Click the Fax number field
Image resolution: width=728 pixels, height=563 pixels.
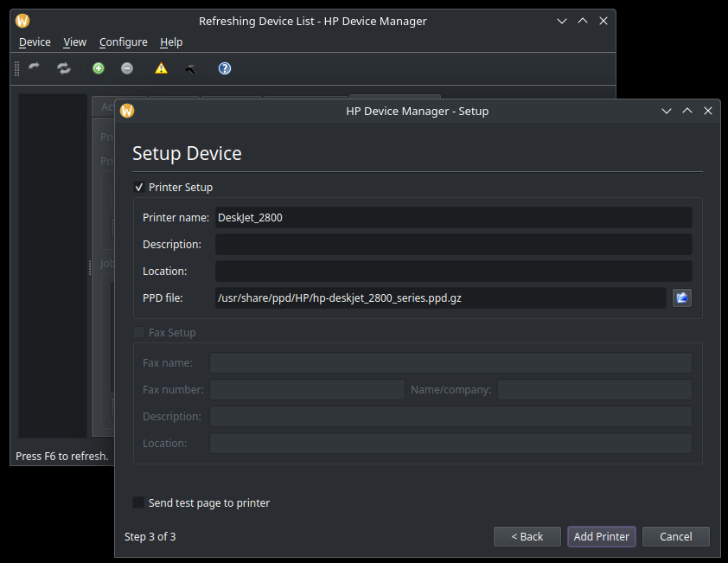click(307, 390)
